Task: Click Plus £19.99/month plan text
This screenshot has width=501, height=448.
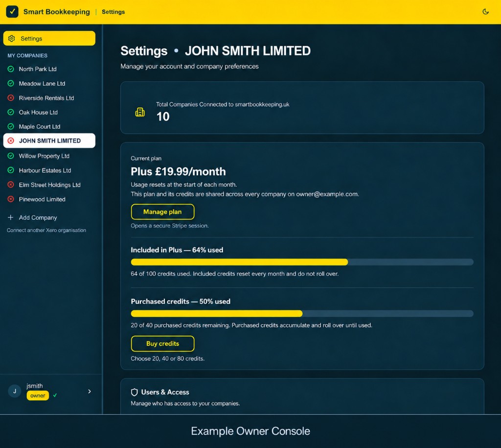Action: pyautogui.click(x=178, y=171)
